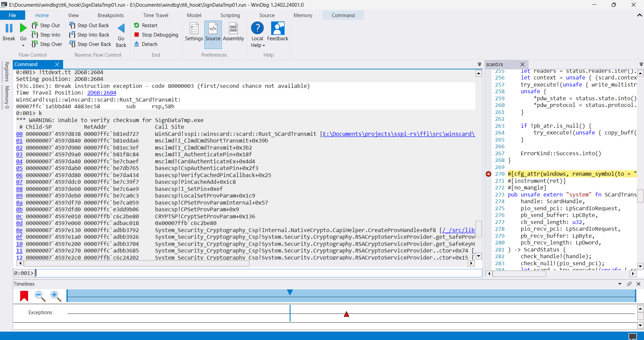Open the Breakpoints ribbon tab
The image size is (644, 340).
[111, 15]
